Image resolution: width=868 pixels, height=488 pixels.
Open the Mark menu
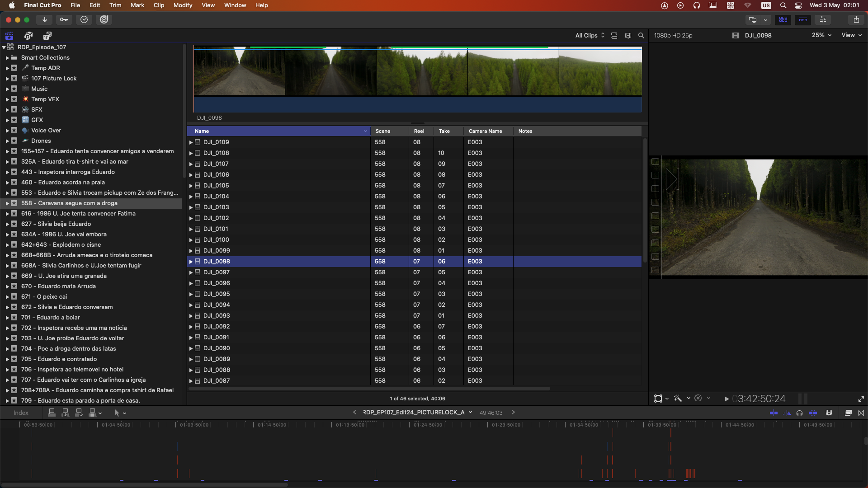click(x=137, y=5)
